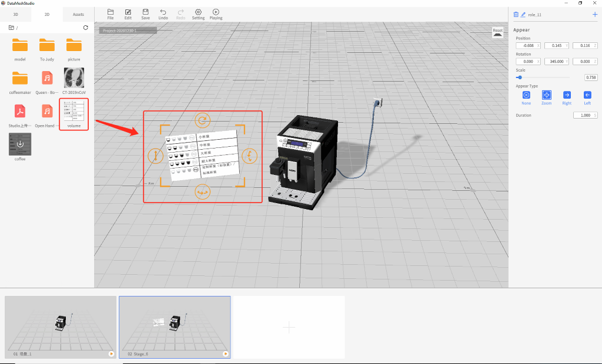Screen dimensions: 602x364
Task: Click the Position X field
Action: [528, 45]
